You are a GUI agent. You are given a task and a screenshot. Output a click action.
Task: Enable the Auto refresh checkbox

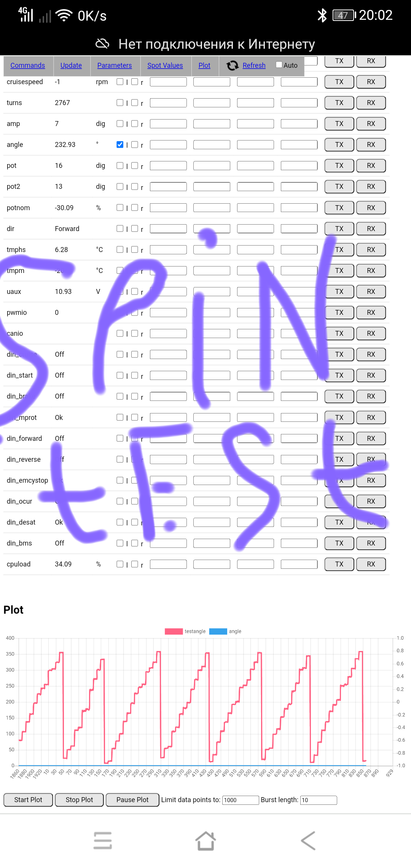[279, 65]
